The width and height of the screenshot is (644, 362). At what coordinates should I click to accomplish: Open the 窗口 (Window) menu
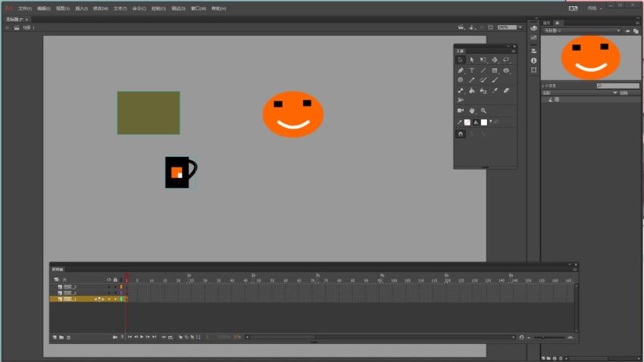pyautogui.click(x=198, y=8)
